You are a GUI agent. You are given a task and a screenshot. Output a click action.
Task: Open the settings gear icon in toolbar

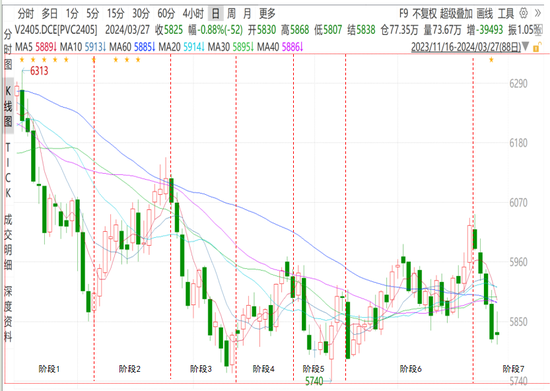[523, 14]
